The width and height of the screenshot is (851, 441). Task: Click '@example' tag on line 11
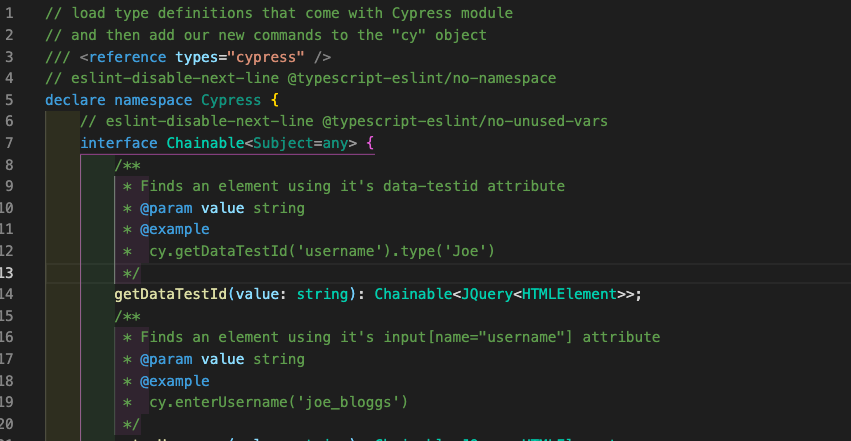click(x=175, y=229)
